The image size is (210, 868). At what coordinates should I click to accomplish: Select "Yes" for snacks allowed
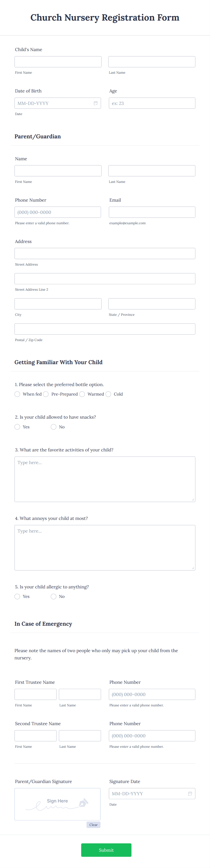pyautogui.click(x=17, y=427)
